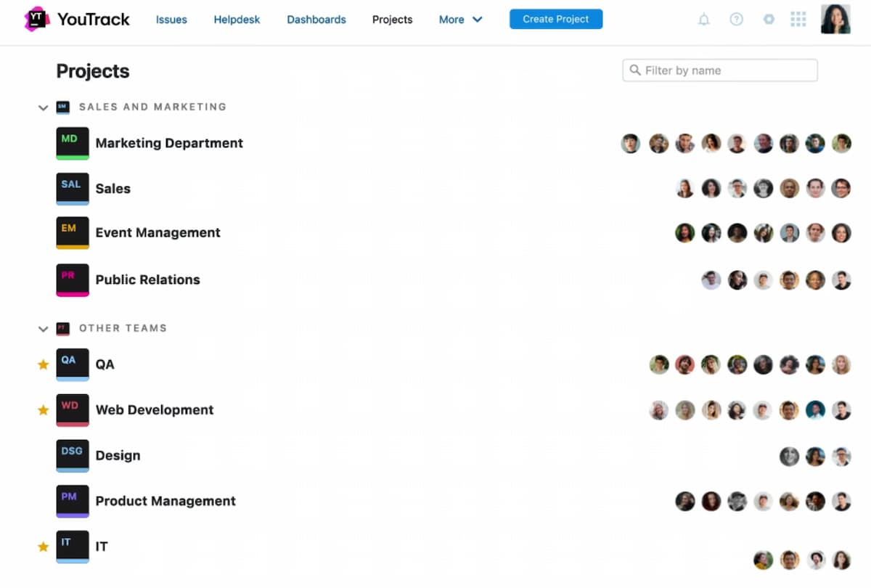
Task: Click the Design DSG project icon
Action: [73, 455]
